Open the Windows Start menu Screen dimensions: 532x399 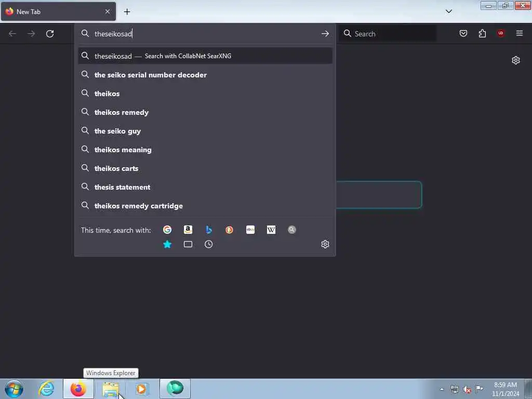click(x=14, y=389)
